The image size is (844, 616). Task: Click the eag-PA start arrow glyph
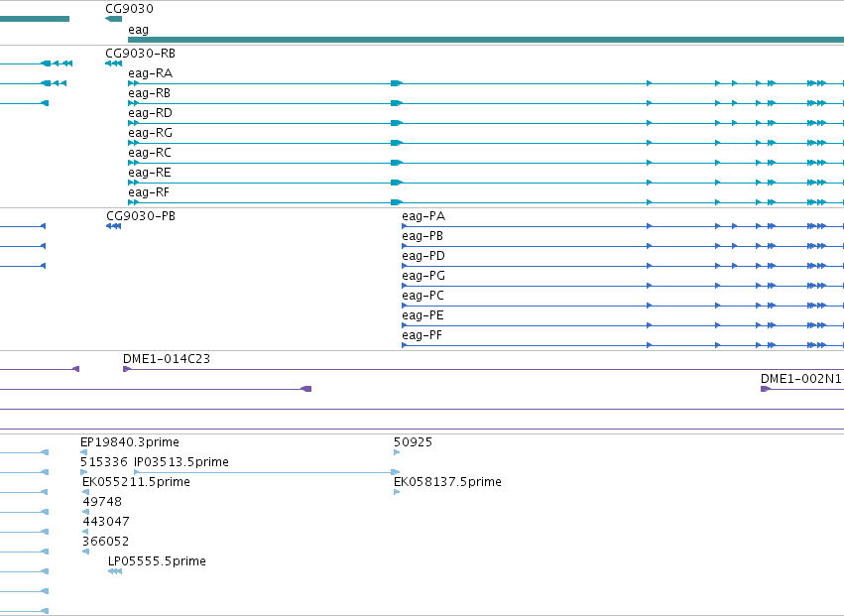click(405, 226)
